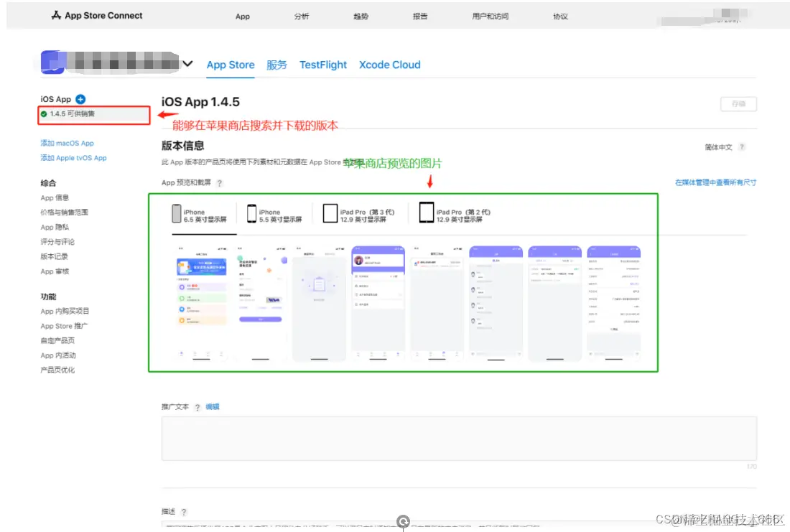790x532 pixels.
Task: Select iPhone 6.5 英寸显示屏 tab
Action: point(200,215)
